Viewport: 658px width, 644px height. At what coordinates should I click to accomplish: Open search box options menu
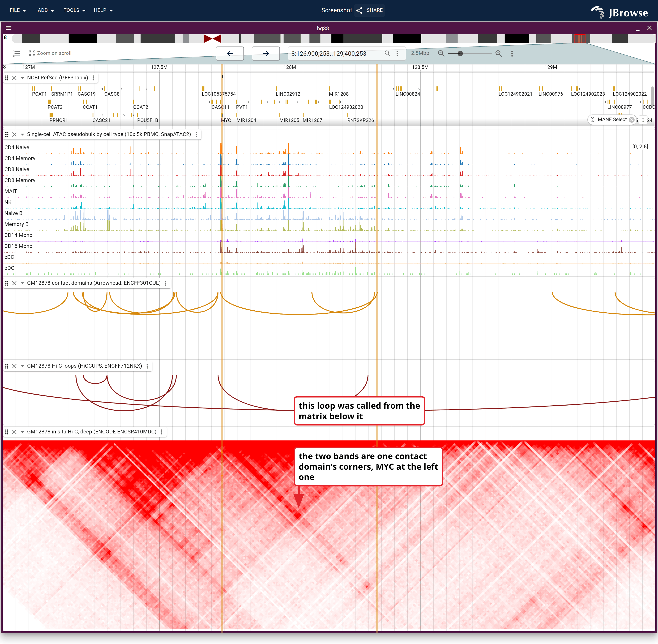click(397, 54)
